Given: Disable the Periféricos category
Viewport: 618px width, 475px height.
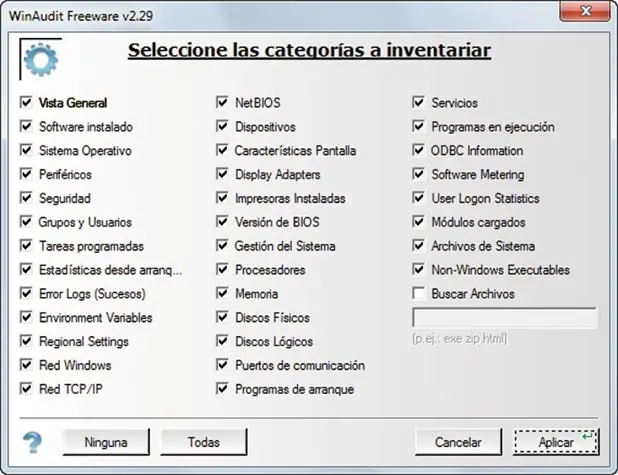Looking at the screenshot, I should [x=26, y=174].
